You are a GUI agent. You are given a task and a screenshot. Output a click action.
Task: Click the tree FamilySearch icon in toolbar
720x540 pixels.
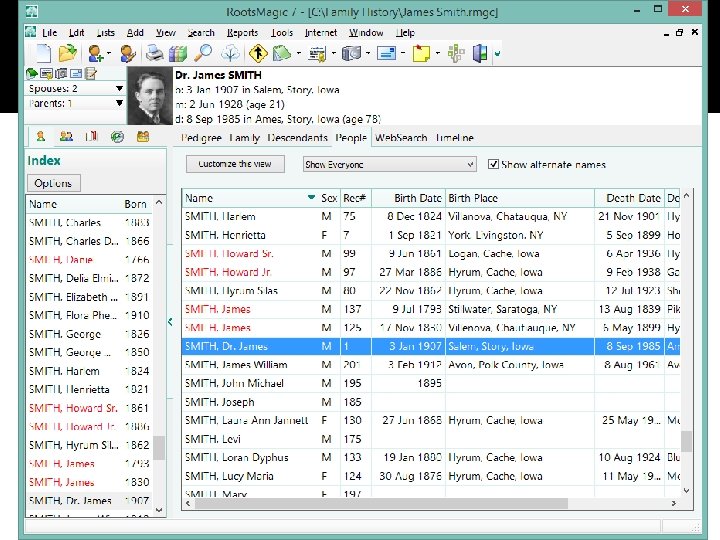pyautogui.click(x=230, y=53)
